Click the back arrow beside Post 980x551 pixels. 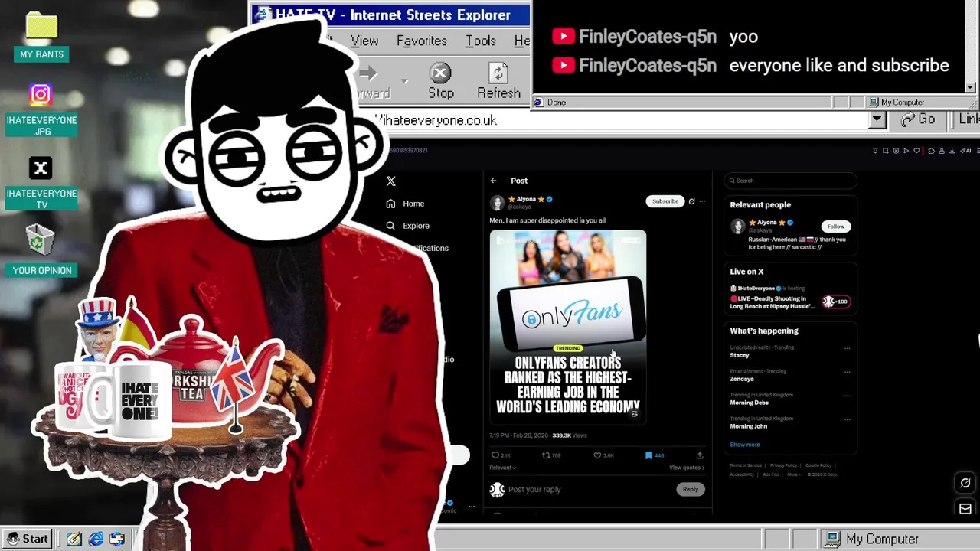[494, 181]
